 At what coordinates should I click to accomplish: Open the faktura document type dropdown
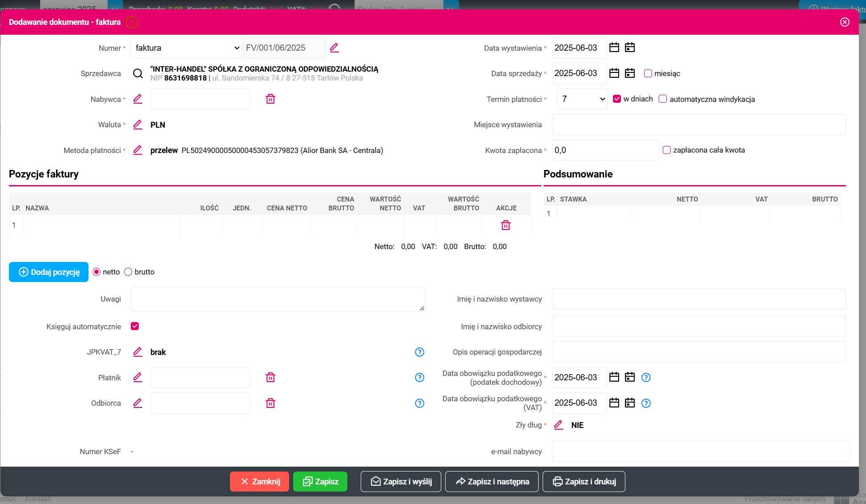click(x=186, y=48)
